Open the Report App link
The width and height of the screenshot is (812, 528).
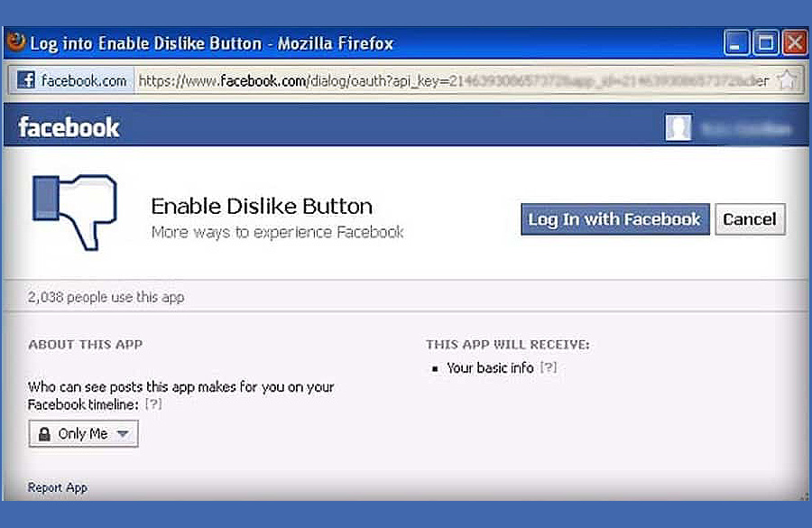(57, 487)
